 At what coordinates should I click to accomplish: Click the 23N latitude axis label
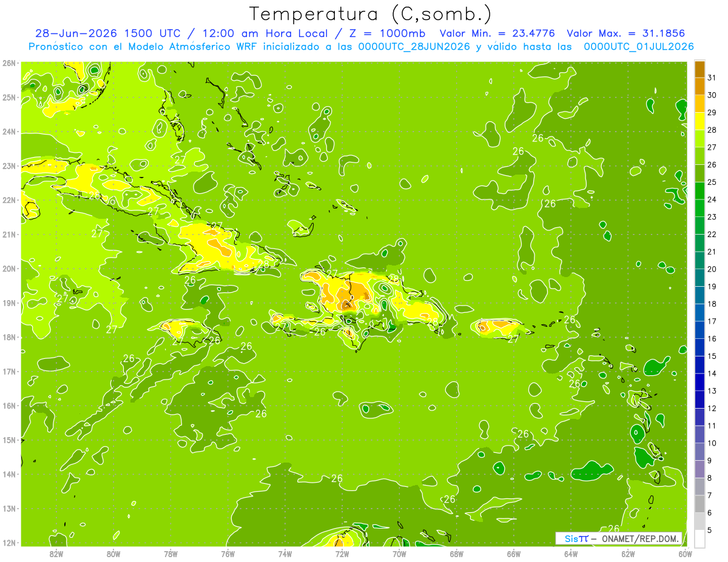8,166
